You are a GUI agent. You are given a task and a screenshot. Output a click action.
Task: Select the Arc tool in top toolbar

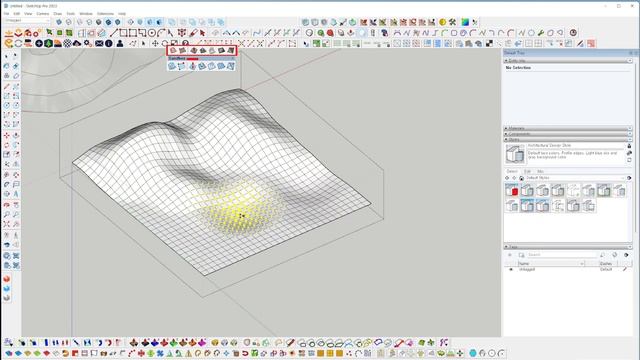point(161,33)
